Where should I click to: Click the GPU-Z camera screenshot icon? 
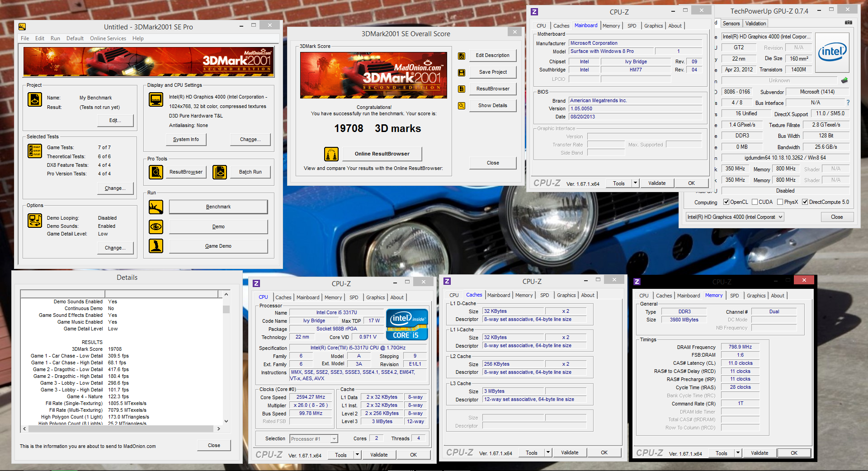click(849, 23)
